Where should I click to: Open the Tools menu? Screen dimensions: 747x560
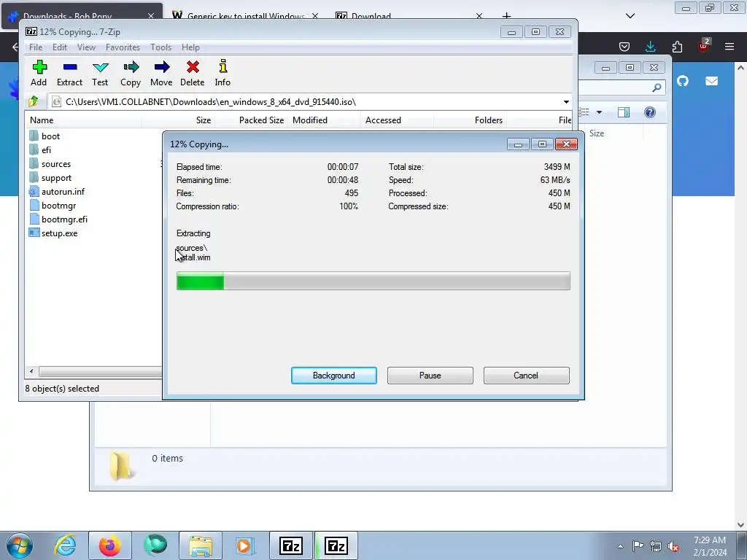(161, 47)
